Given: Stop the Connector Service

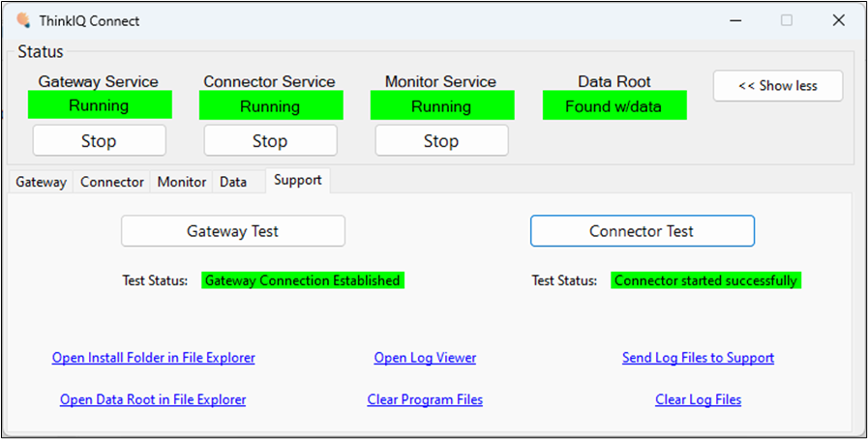Looking at the screenshot, I should (x=270, y=140).
